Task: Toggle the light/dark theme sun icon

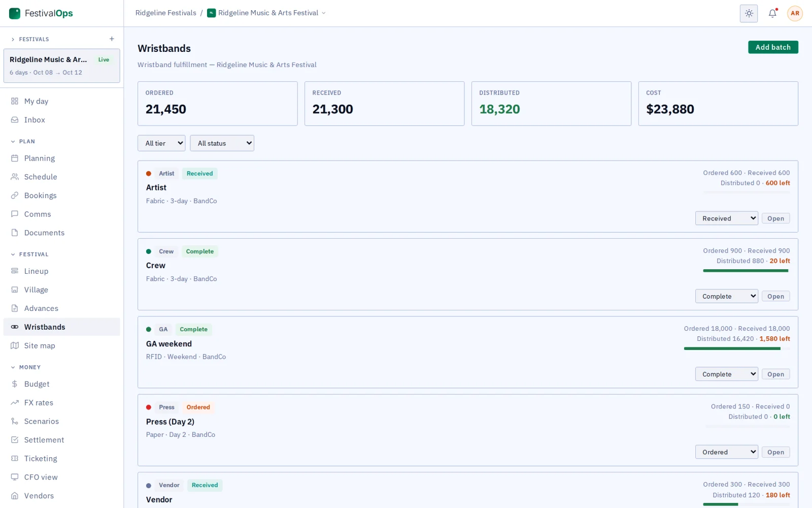Action: pos(749,14)
